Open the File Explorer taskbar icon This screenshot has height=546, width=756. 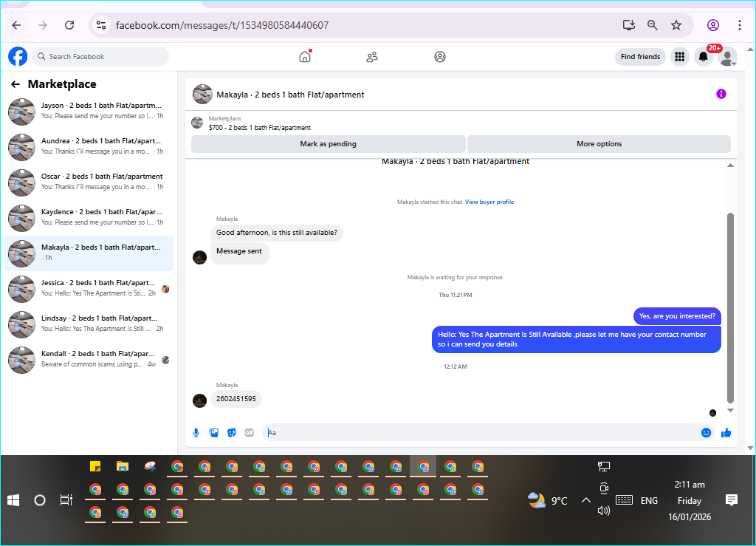pyautogui.click(x=123, y=466)
